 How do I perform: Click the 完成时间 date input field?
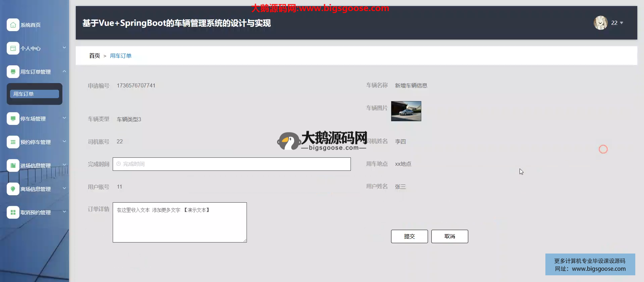point(231,164)
